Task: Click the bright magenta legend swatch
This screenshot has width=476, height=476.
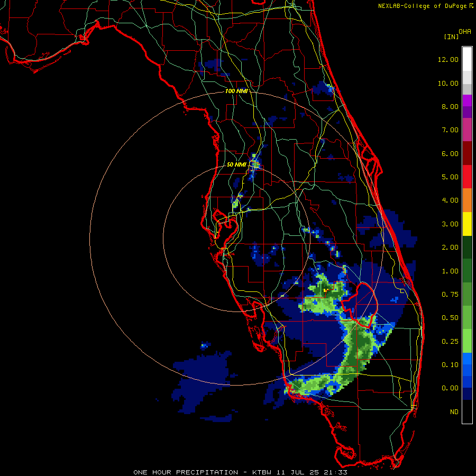Action: 467,100
